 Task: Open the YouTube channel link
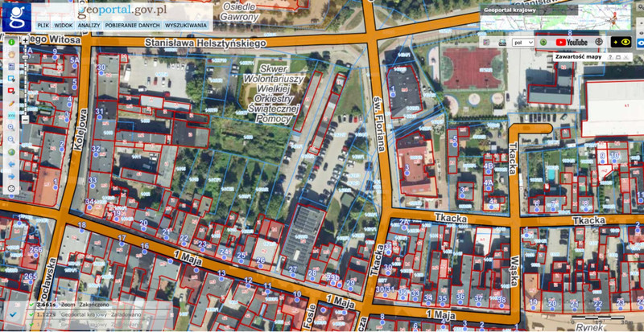(x=572, y=42)
